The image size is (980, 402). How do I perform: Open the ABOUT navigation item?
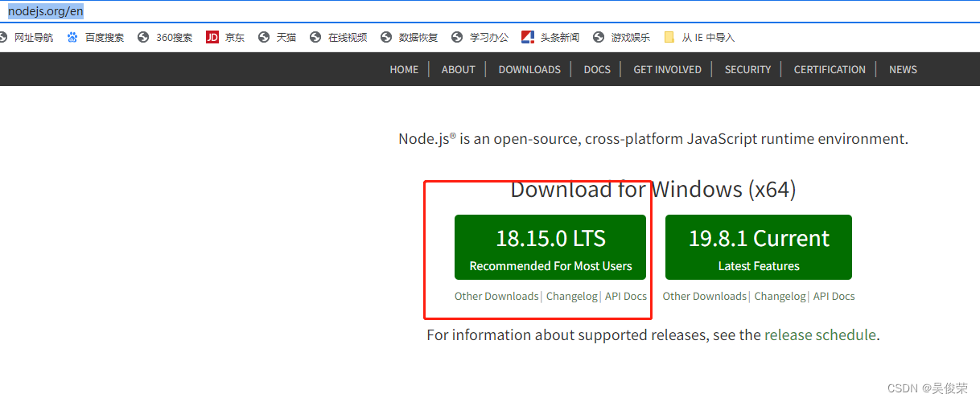point(458,70)
